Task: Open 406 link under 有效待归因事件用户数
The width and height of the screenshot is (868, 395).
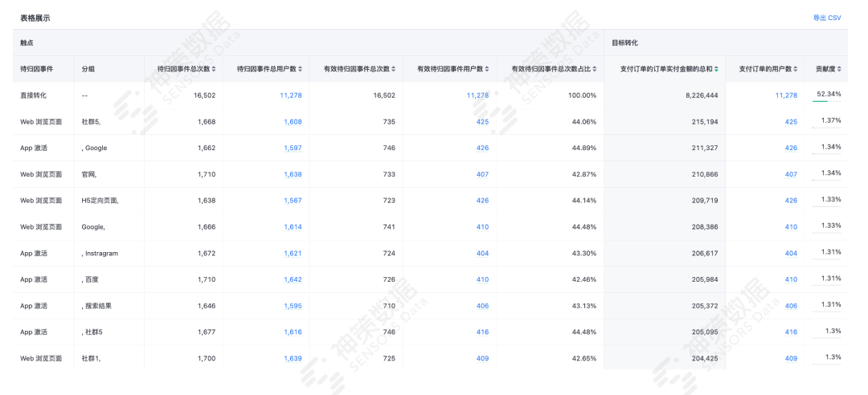Action: point(483,305)
